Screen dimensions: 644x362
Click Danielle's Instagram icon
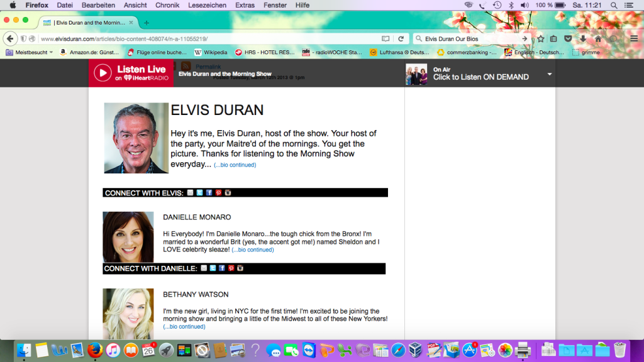tap(240, 268)
